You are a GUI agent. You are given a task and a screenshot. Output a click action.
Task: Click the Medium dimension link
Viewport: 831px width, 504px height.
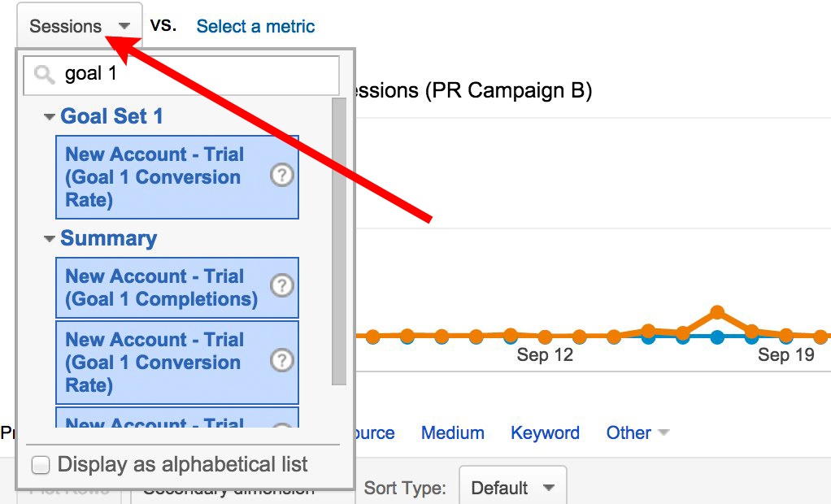tap(452, 432)
